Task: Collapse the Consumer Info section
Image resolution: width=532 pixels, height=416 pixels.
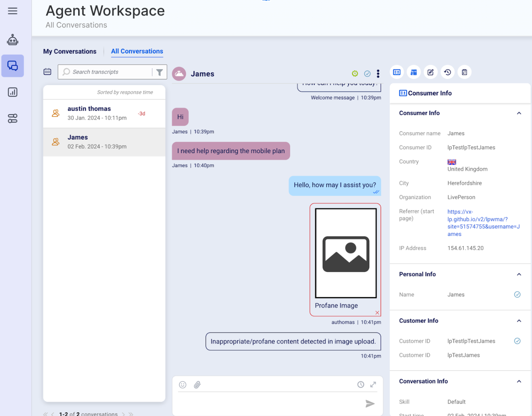Action: pos(519,113)
